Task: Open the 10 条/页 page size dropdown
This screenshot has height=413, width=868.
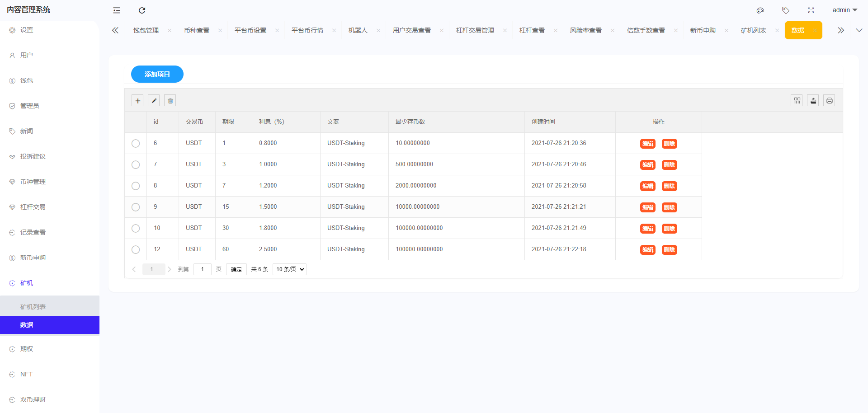Action: point(289,269)
